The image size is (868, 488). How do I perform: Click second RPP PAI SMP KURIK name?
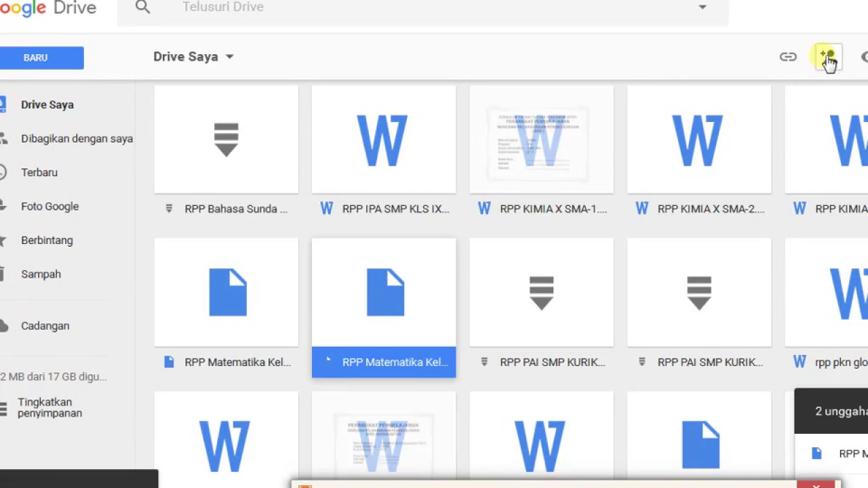coord(711,362)
